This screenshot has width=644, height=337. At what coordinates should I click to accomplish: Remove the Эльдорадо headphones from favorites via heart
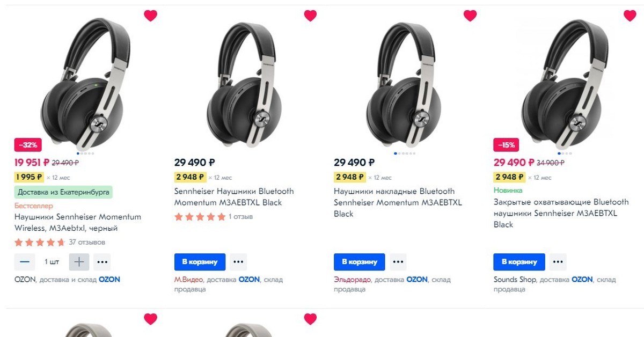tap(470, 16)
